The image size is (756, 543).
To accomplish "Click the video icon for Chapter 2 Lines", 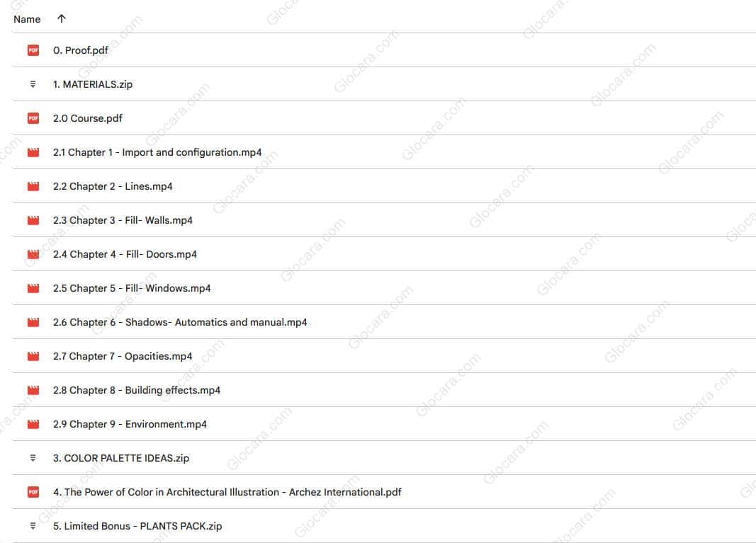I will pyautogui.click(x=33, y=186).
